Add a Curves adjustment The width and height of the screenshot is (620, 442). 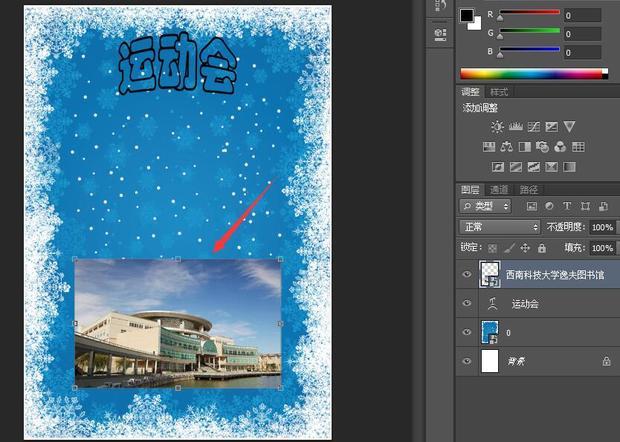pos(533,127)
